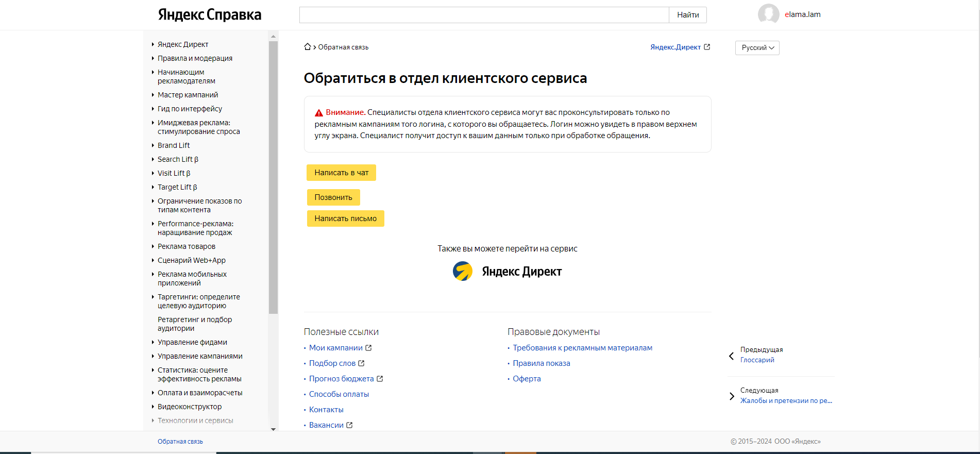Click the Найти search button

pos(688,15)
